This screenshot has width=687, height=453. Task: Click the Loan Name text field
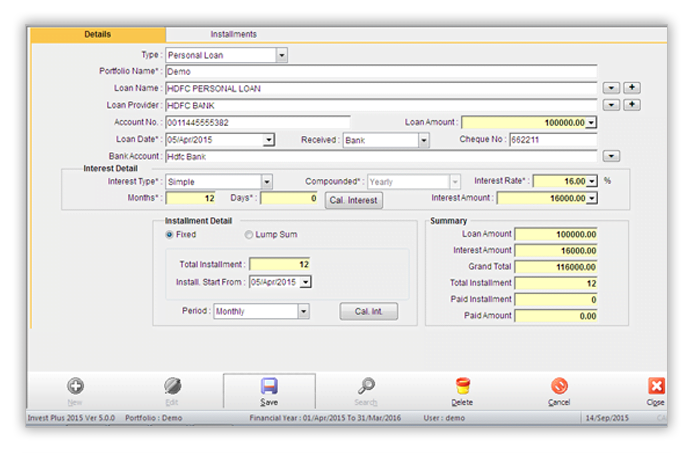(381, 88)
